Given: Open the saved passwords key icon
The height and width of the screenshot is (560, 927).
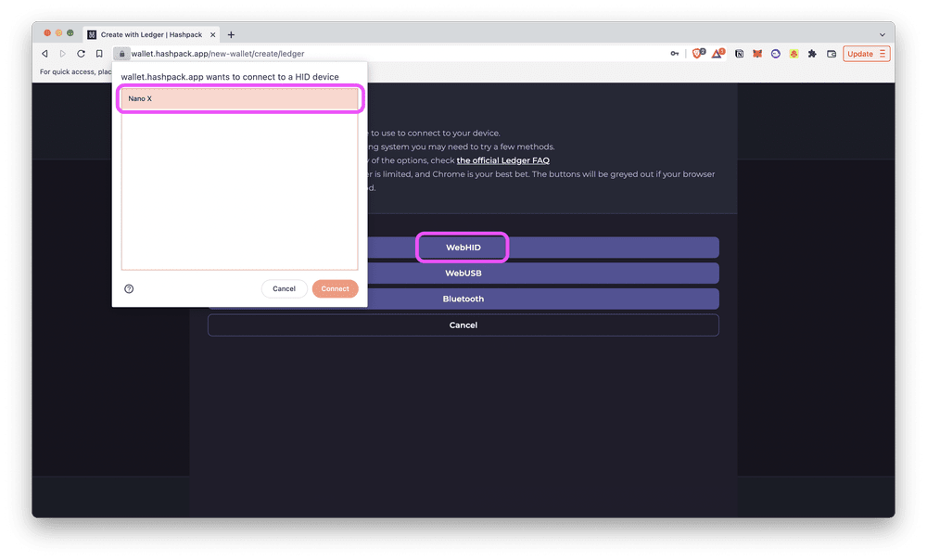Looking at the screenshot, I should pyautogui.click(x=674, y=54).
